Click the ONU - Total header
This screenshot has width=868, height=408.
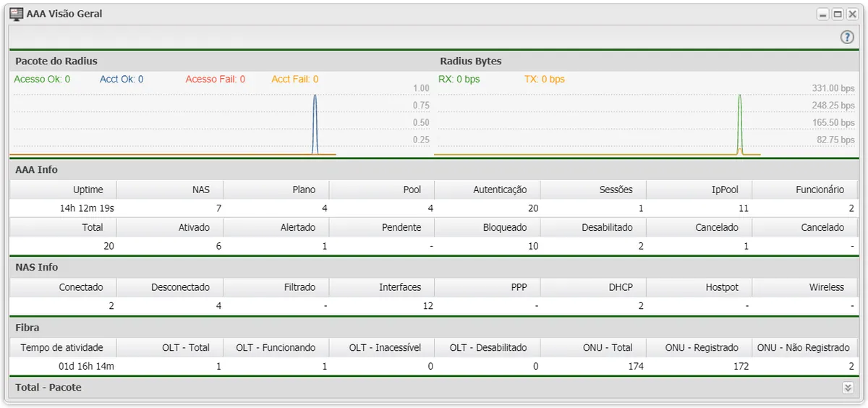coord(593,347)
